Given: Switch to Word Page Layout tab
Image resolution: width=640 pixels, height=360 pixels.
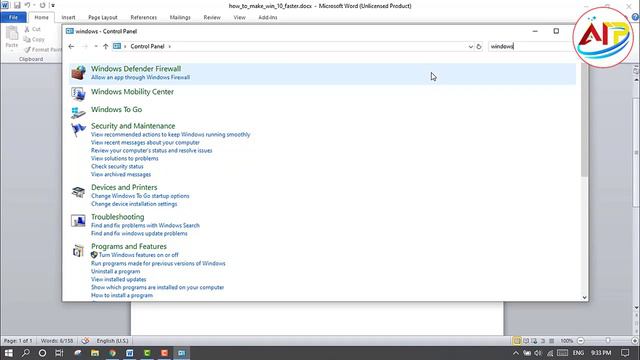Looking at the screenshot, I should [103, 18].
